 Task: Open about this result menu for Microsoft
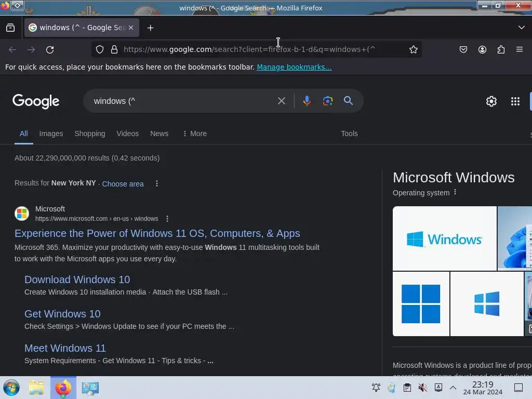[167, 219]
